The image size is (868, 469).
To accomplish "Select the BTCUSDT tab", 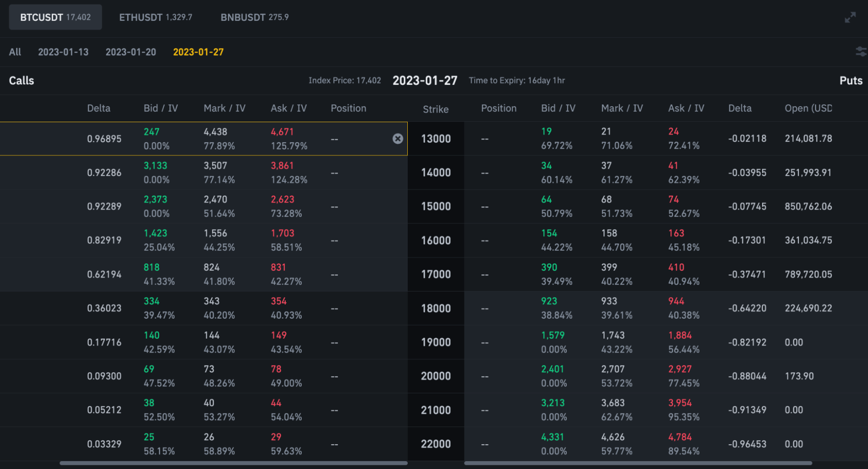I will pos(56,17).
